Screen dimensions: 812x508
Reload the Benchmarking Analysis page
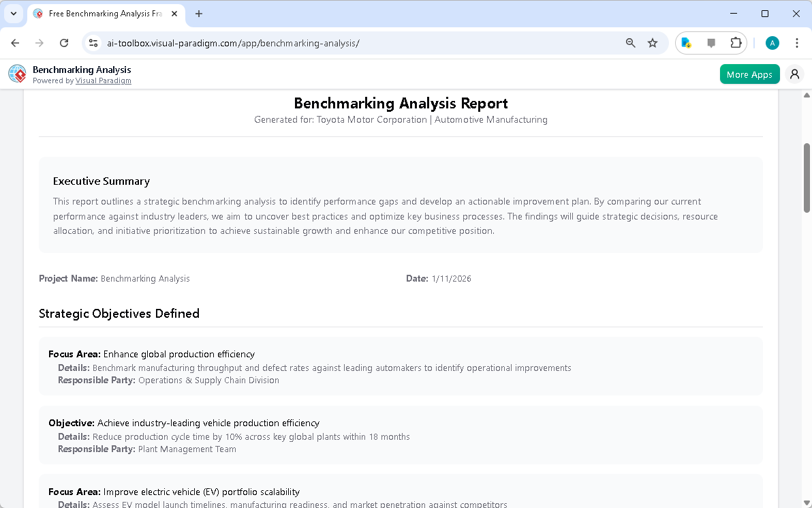coord(64,42)
